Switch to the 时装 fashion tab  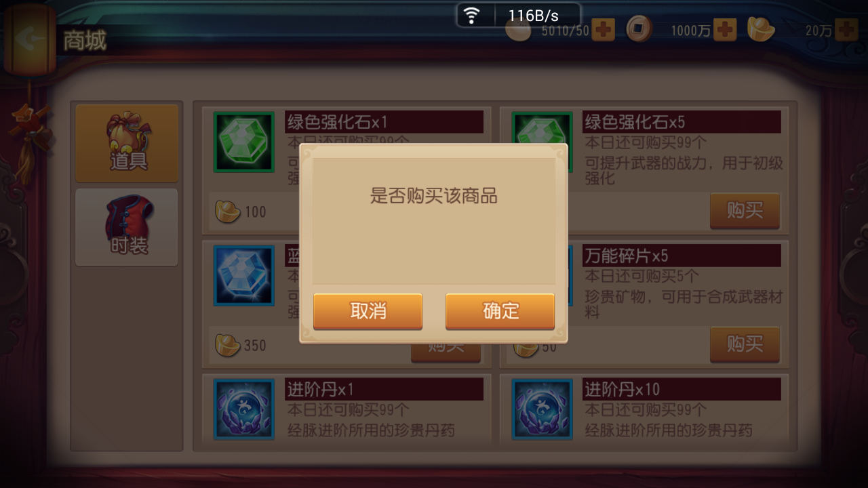point(127,227)
